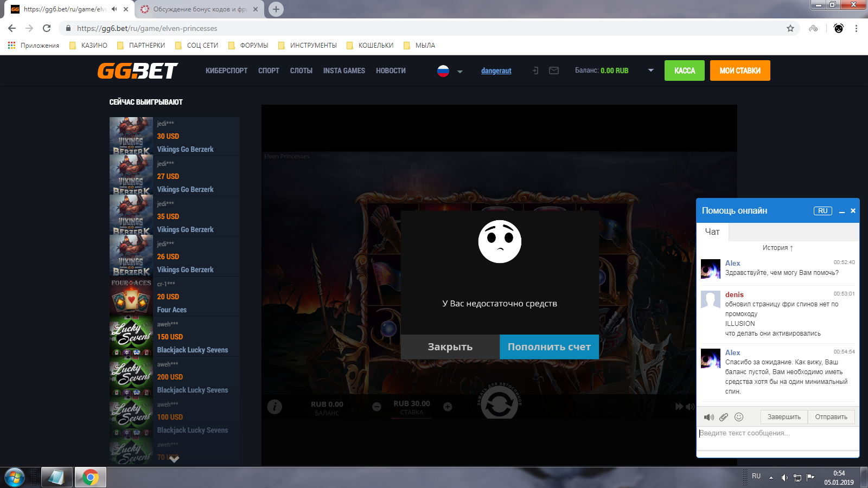Open the СЛОТЫ menu item
Viewport: 868px width, 488px height.
pos(301,70)
